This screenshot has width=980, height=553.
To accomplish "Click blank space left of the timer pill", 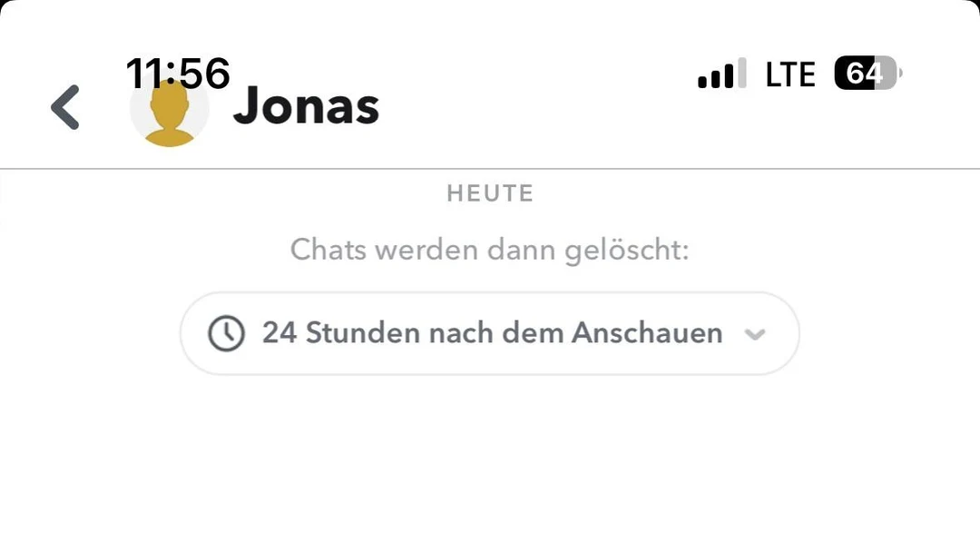I will (91, 333).
